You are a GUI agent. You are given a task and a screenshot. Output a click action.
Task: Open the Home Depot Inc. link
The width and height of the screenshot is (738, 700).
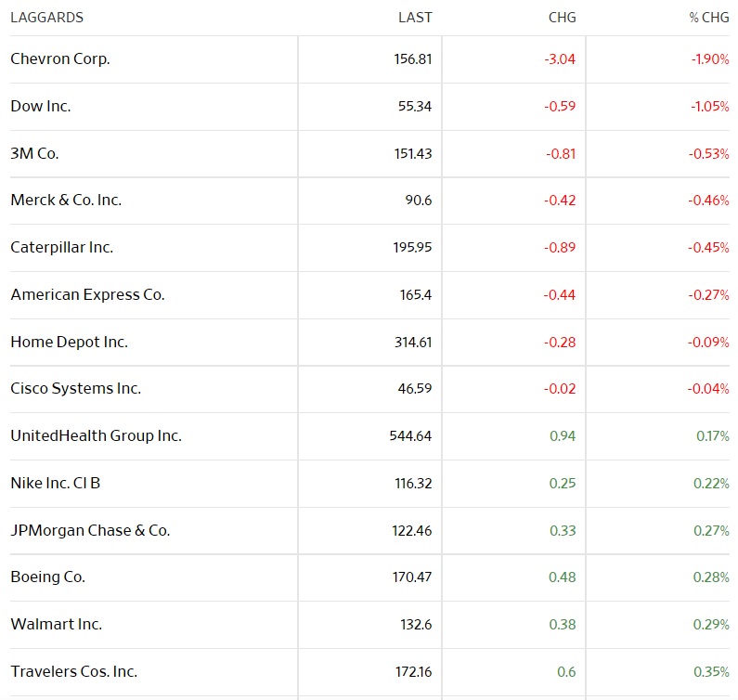(70, 343)
